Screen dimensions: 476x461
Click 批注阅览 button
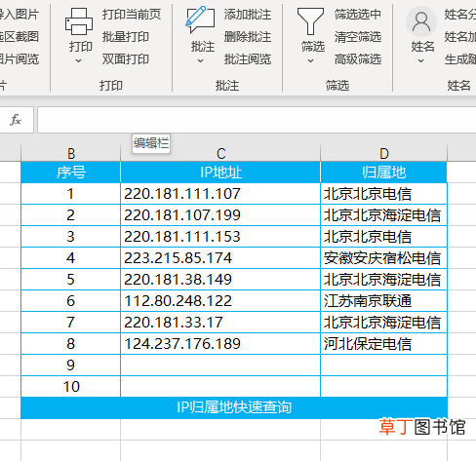pos(248,59)
